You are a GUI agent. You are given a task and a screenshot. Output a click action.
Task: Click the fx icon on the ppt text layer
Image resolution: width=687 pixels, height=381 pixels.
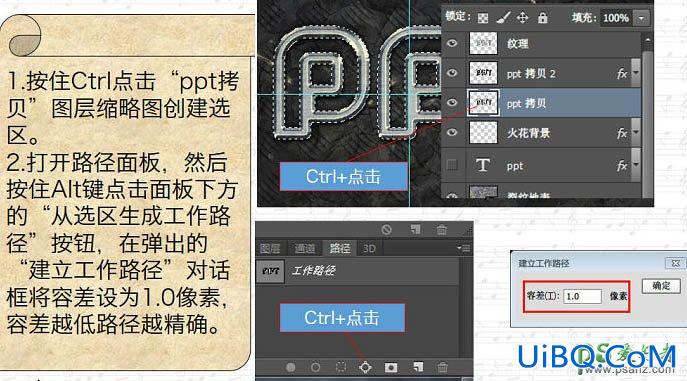(x=622, y=166)
